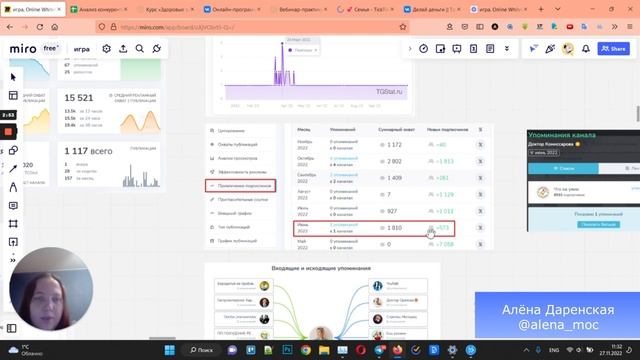The width and height of the screenshot is (640, 360).
Task: Toggle the frames panel at bottom left
Action: pos(11,328)
